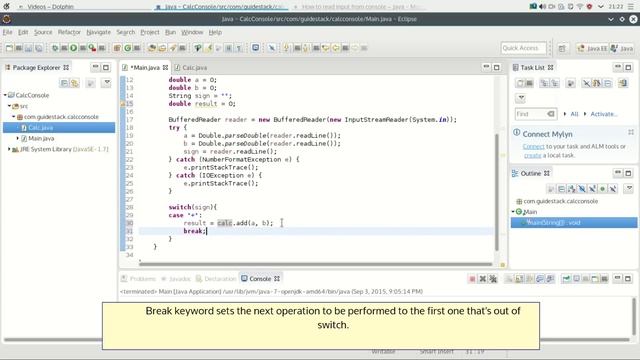
Task: Collapse Main class in Outline
Action: tap(513, 211)
